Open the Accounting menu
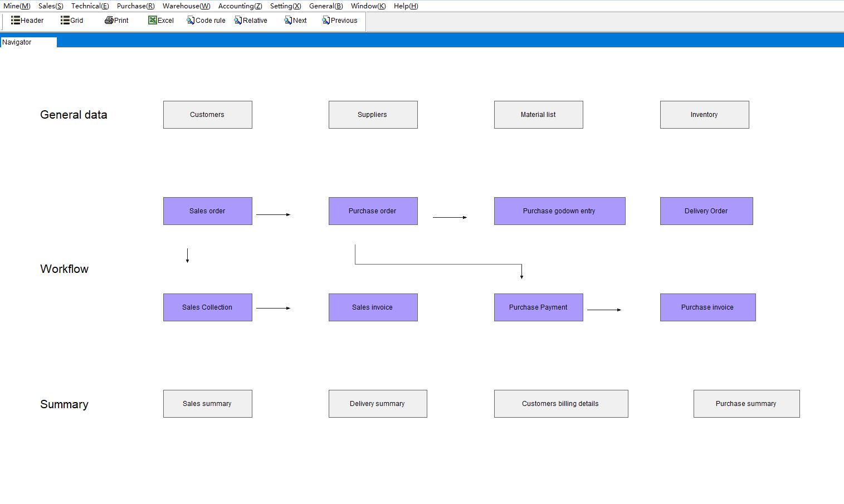 (x=240, y=6)
